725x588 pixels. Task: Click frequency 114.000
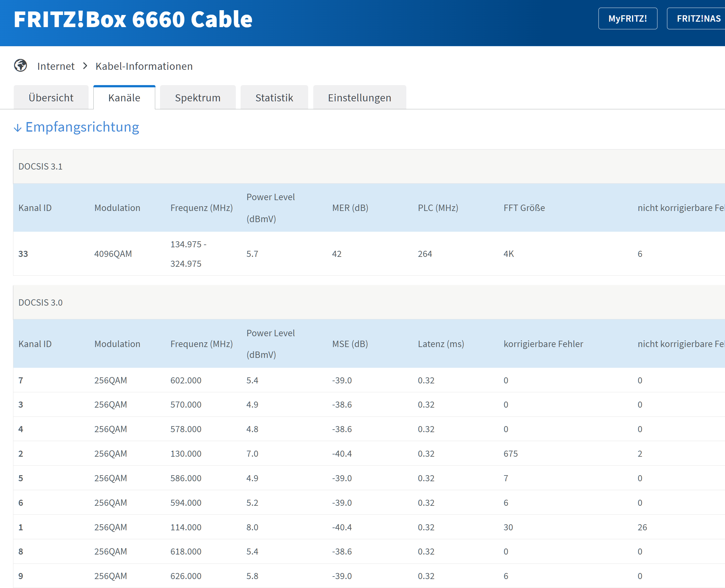point(185,527)
